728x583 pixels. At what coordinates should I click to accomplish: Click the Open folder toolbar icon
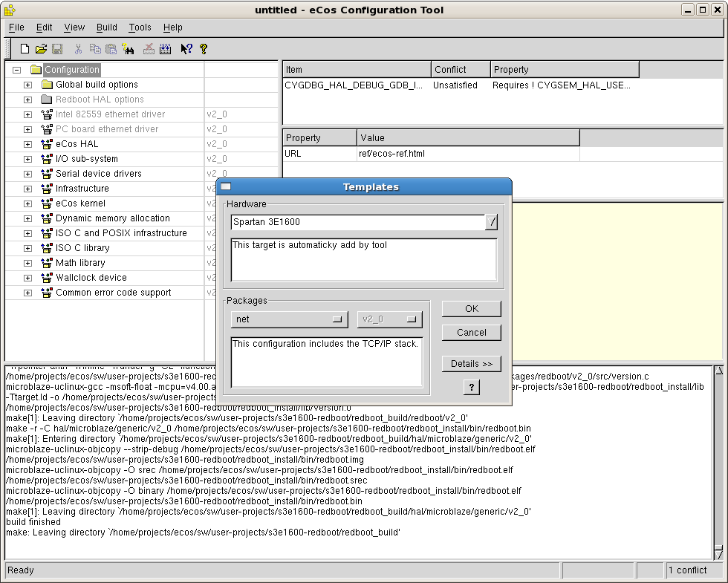click(x=41, y=49)
